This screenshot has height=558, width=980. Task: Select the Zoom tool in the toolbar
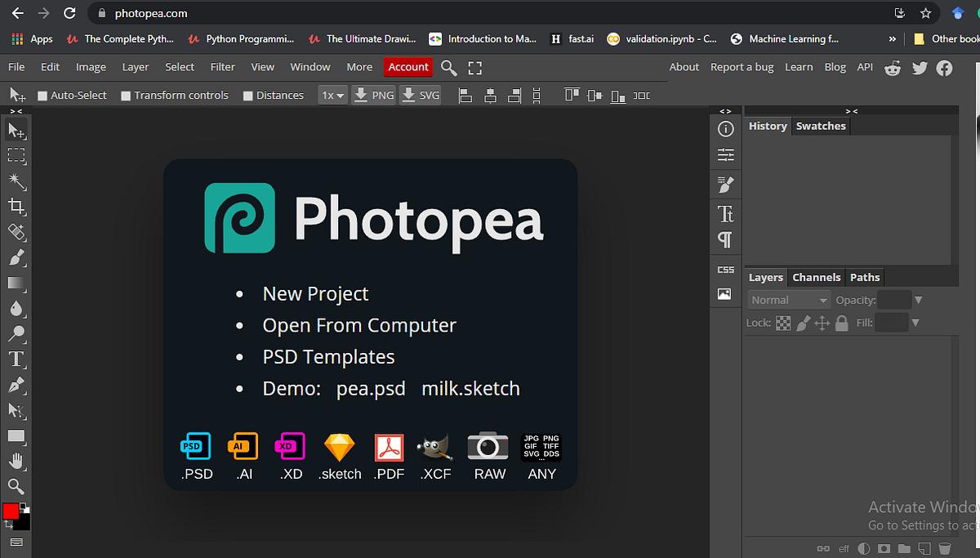point(16,487)
